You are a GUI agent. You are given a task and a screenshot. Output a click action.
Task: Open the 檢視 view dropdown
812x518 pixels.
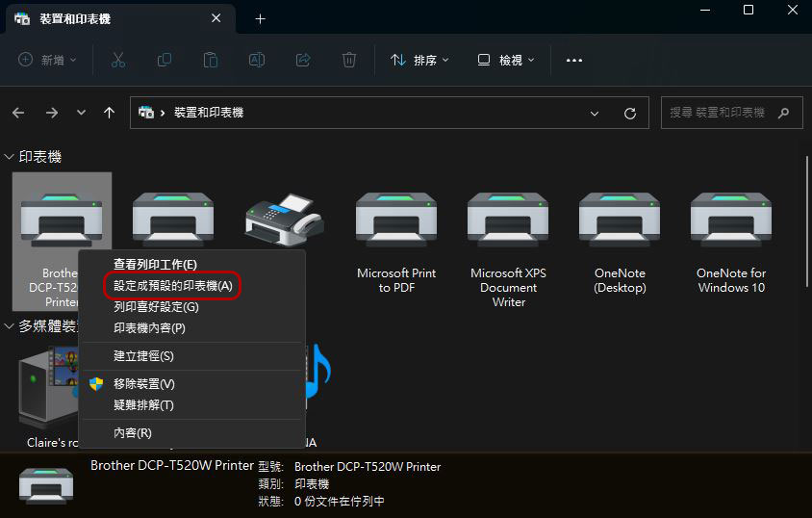[x=505, y=60]
